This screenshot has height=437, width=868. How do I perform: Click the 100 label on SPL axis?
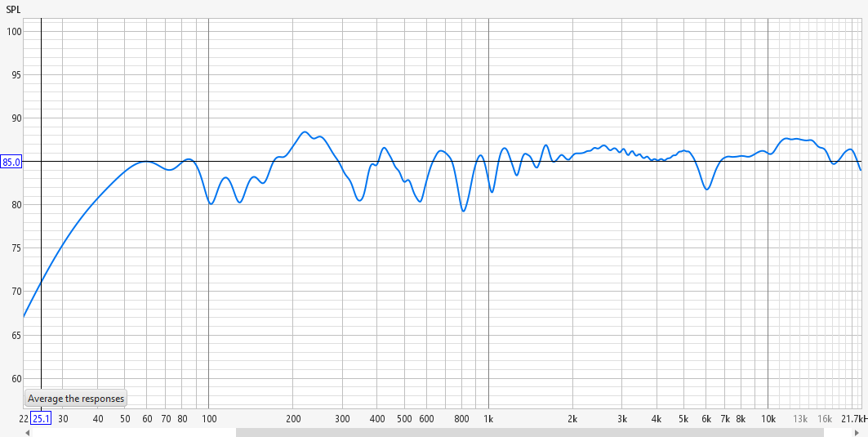(15, 32)
